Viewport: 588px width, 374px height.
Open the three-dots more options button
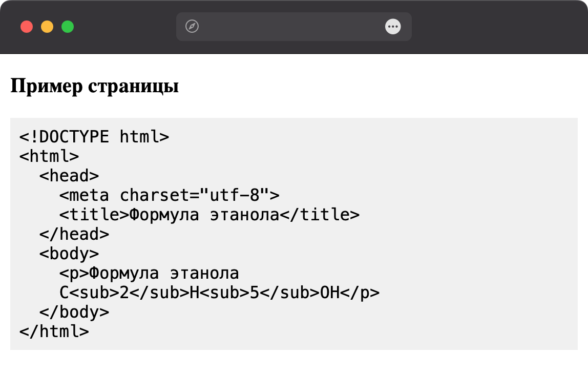pos(393,26)
